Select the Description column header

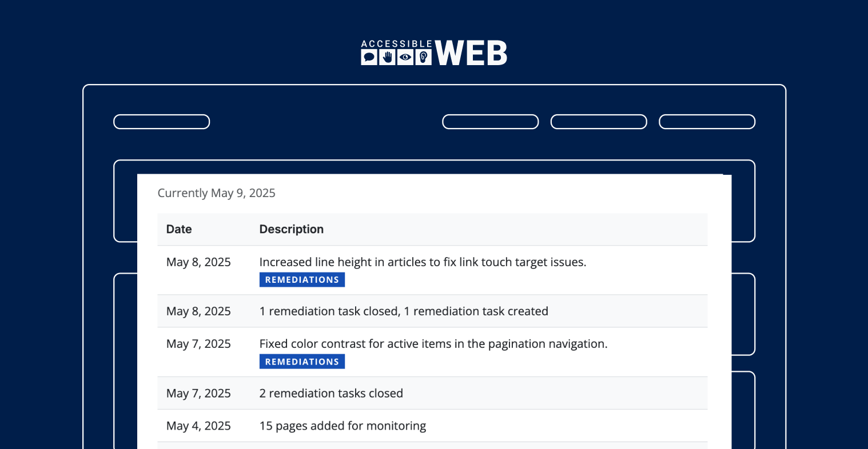[x=292, y=229]
